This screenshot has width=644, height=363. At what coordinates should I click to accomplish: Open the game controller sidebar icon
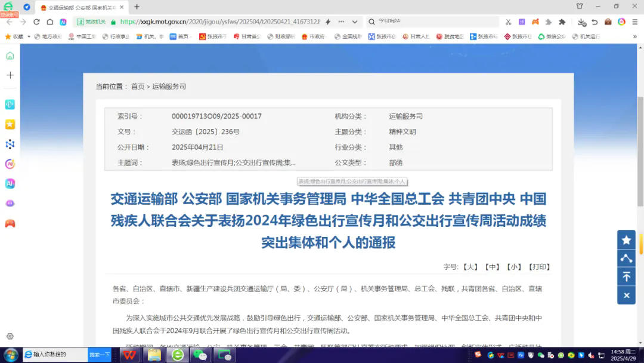(10, 224)
